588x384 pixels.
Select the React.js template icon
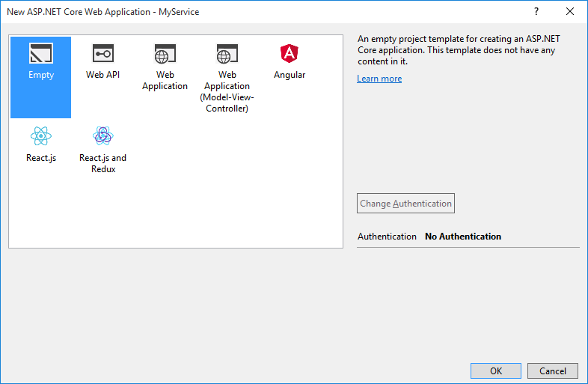41,136
